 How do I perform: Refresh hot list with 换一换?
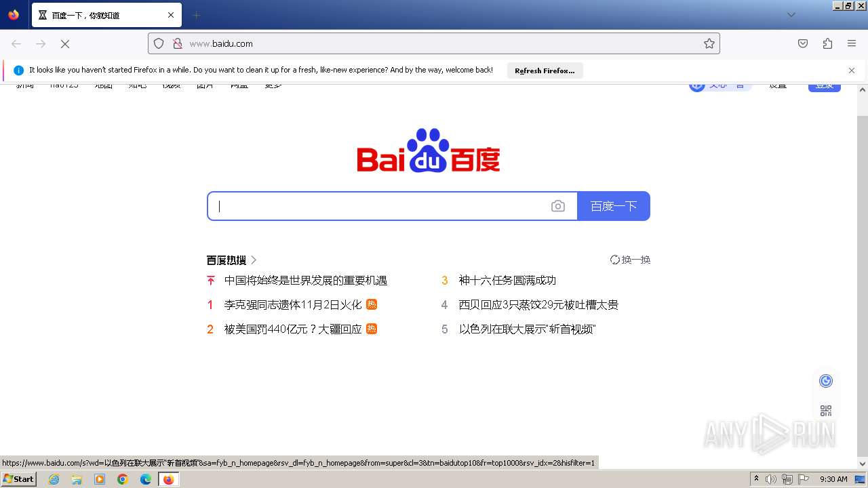pos(631,260)
